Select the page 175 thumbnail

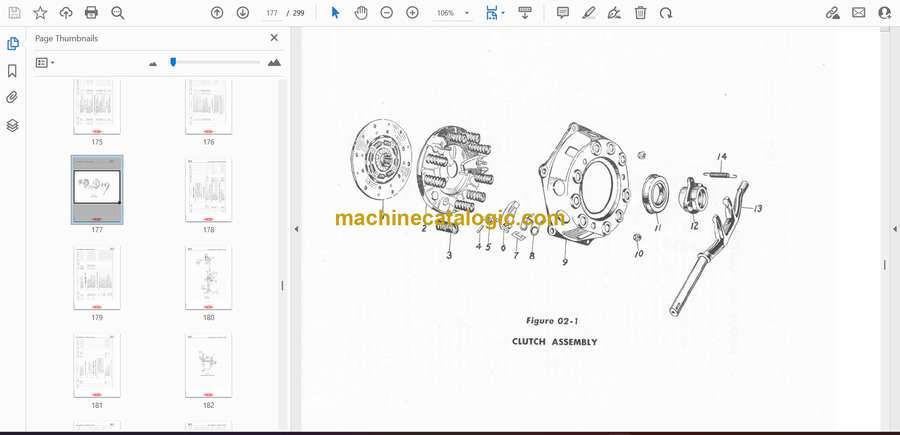click(97, 107)
